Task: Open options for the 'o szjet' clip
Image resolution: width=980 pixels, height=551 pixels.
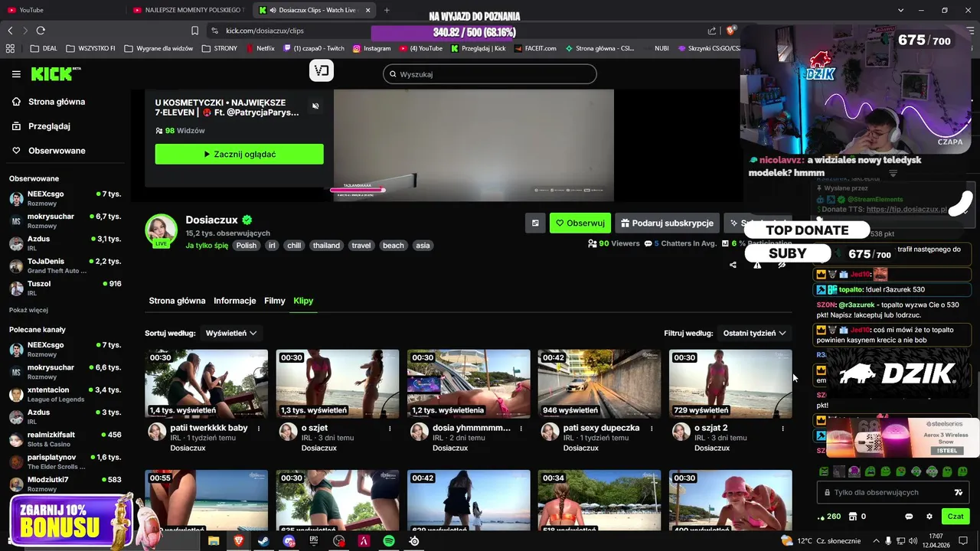Action: click(390, 429)
